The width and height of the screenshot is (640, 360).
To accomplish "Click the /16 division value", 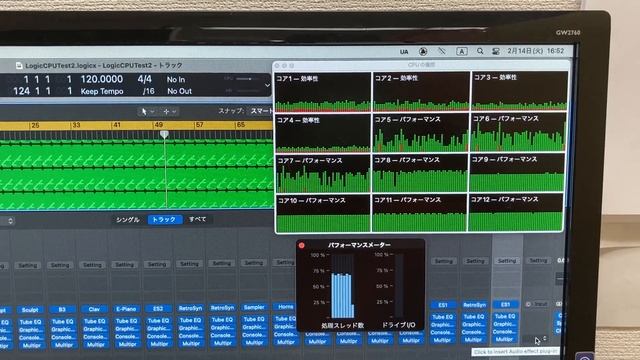I will 149,91.
